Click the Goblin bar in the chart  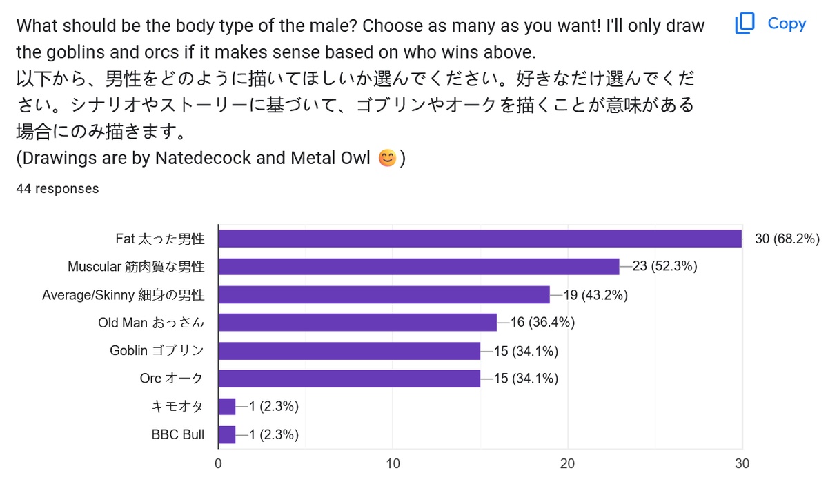click(349, 351)
